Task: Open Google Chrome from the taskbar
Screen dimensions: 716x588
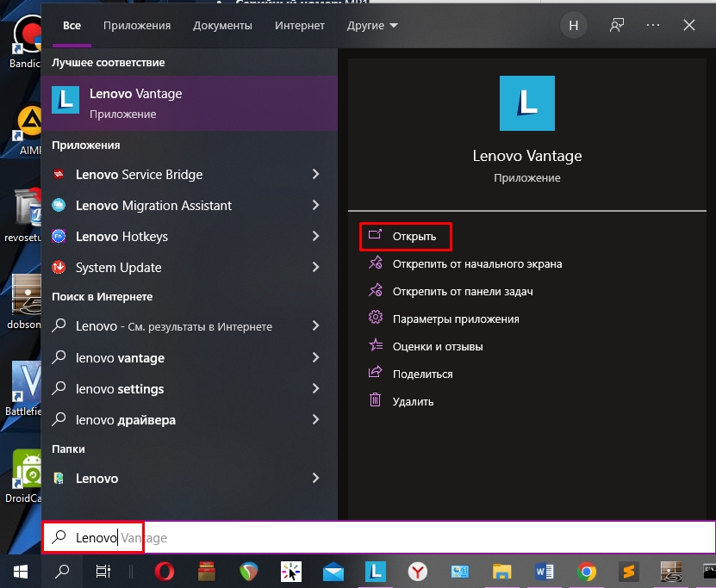Action: [587, 571]
